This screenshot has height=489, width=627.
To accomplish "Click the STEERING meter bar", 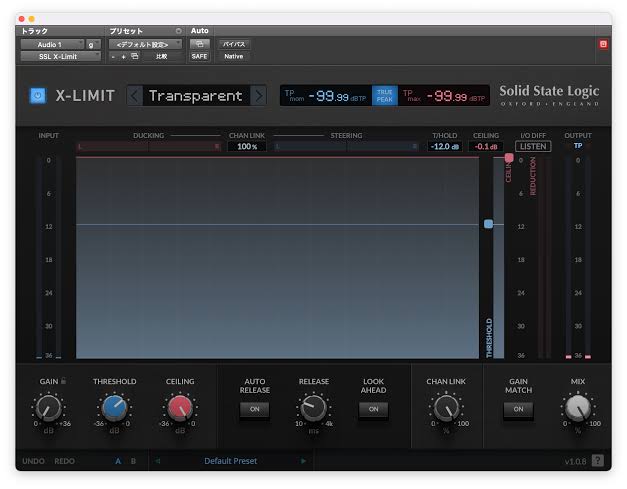I will point(346,147).
